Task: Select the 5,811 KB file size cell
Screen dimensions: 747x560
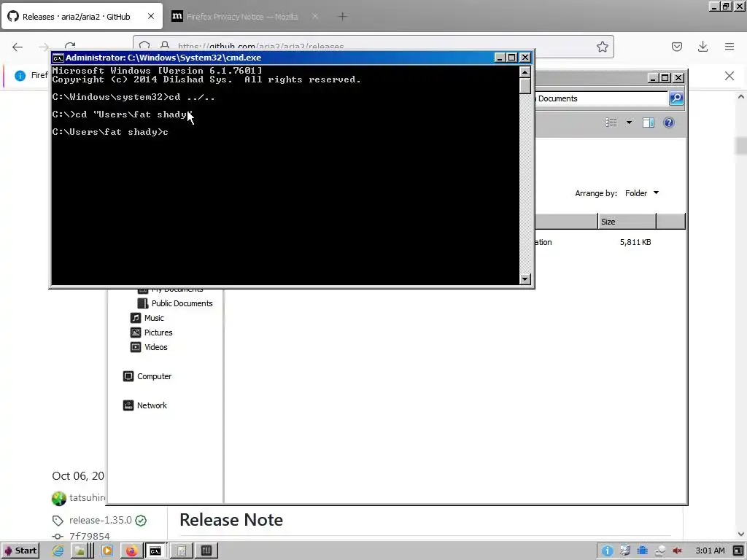Action: click(x=635, y=242)
